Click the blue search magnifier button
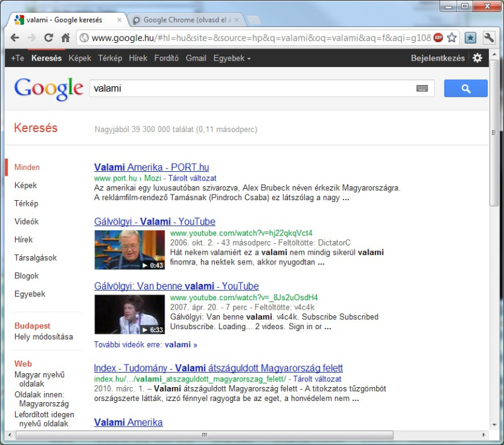The image size is (504, 445). [466, 88]
